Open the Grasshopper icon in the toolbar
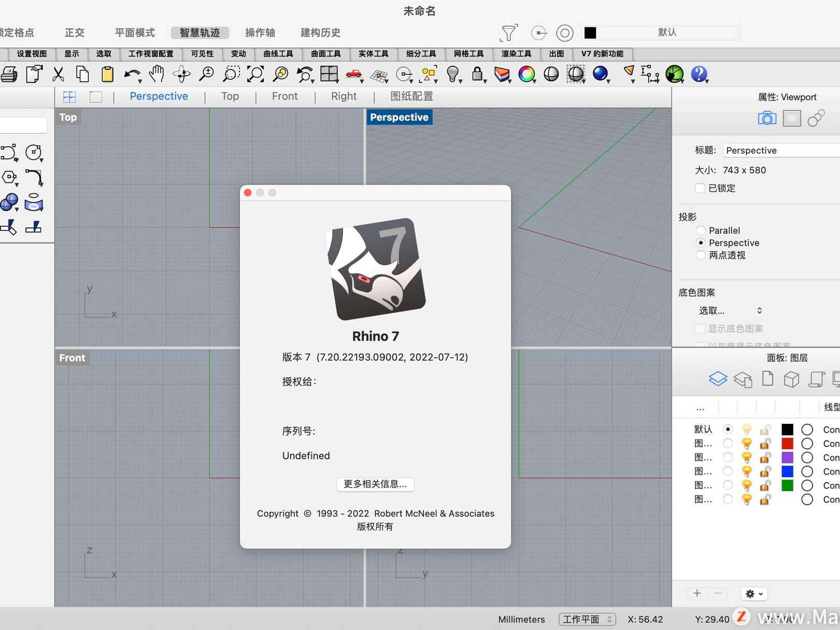 674,74
